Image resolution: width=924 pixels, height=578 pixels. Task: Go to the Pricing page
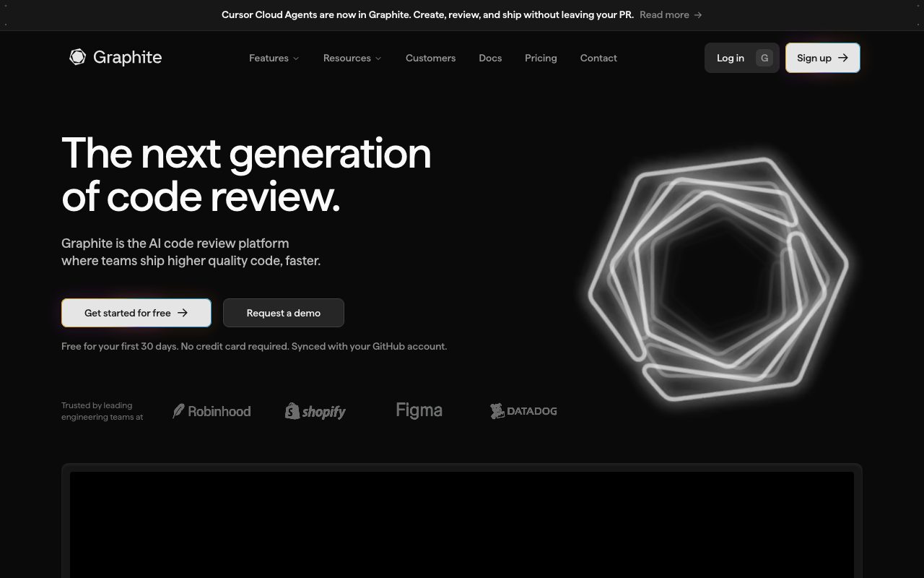(541, 58)
